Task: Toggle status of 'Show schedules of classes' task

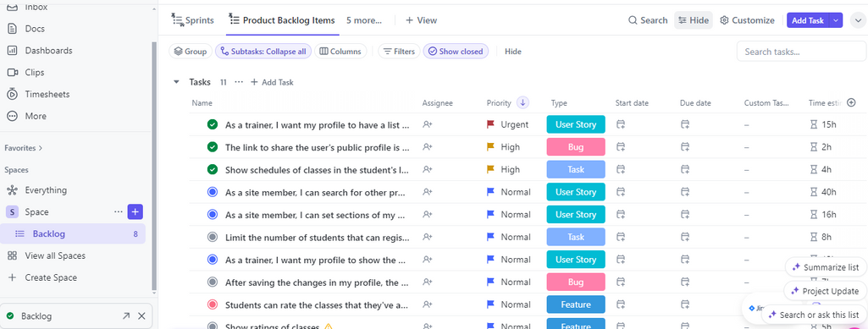Action: click(x=212, y=170)
